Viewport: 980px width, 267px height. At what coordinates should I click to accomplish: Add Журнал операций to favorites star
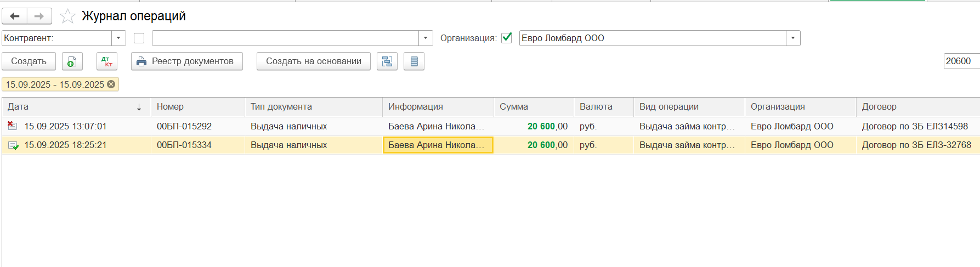point(67,16)
